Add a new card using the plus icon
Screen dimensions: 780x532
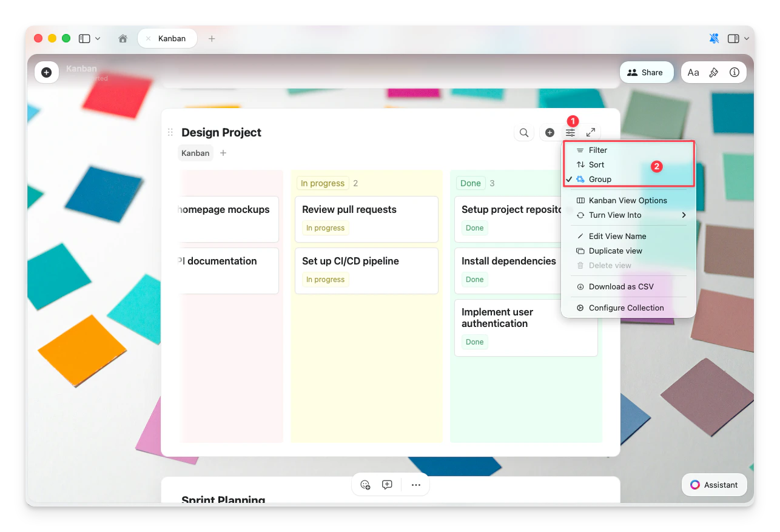(x=550, y=132)
